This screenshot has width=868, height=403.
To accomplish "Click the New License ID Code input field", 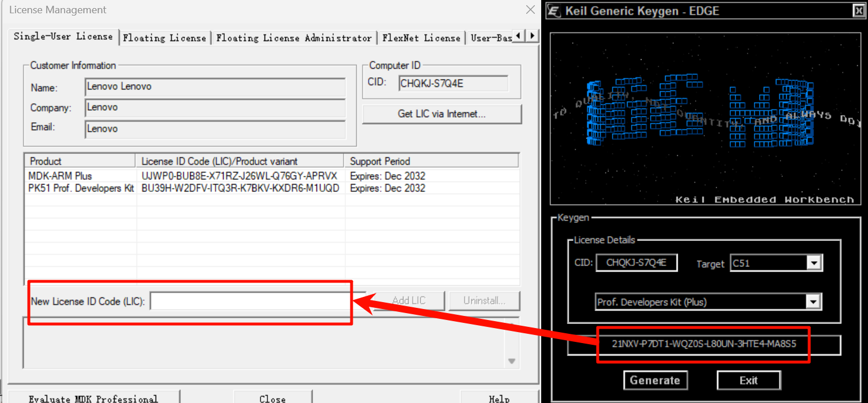I will click(x=258, y=301).
